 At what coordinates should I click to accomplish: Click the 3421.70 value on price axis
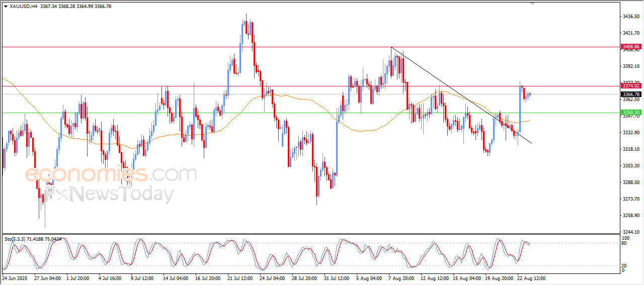631,33
